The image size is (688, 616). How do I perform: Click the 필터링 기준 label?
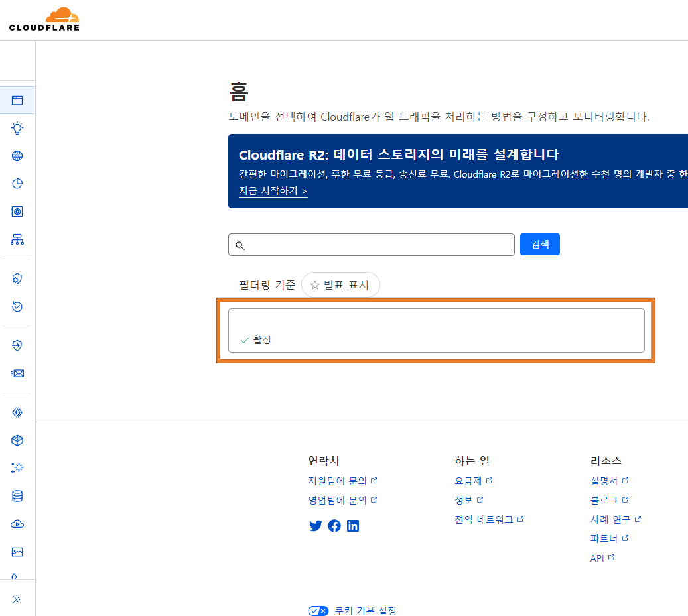click(x=267, y=285)
